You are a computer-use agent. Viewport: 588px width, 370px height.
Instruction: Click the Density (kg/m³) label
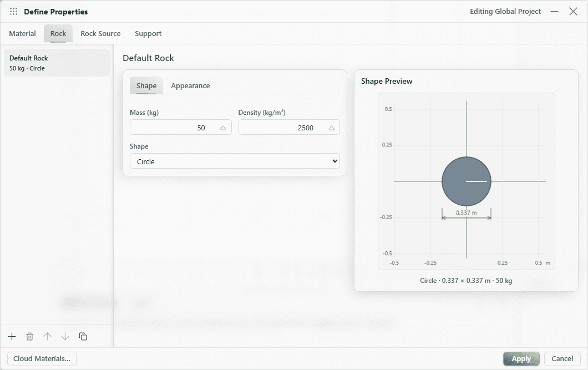(x=262, y=113)
